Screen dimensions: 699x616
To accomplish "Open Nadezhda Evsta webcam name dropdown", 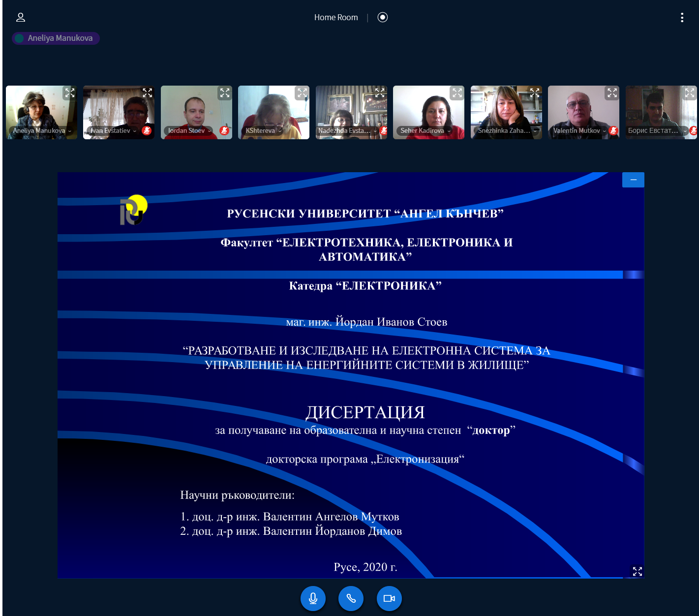I will coord(347,130).
